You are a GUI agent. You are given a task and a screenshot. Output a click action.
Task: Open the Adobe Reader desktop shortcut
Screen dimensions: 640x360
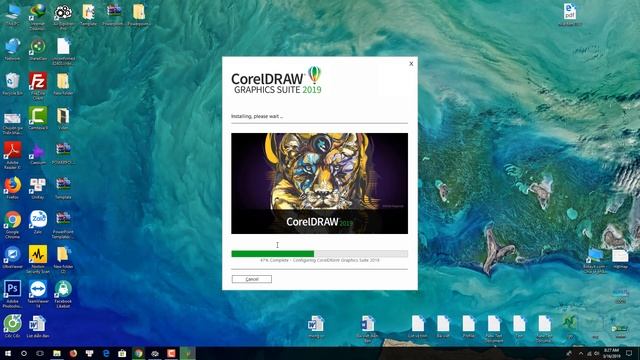12,155
